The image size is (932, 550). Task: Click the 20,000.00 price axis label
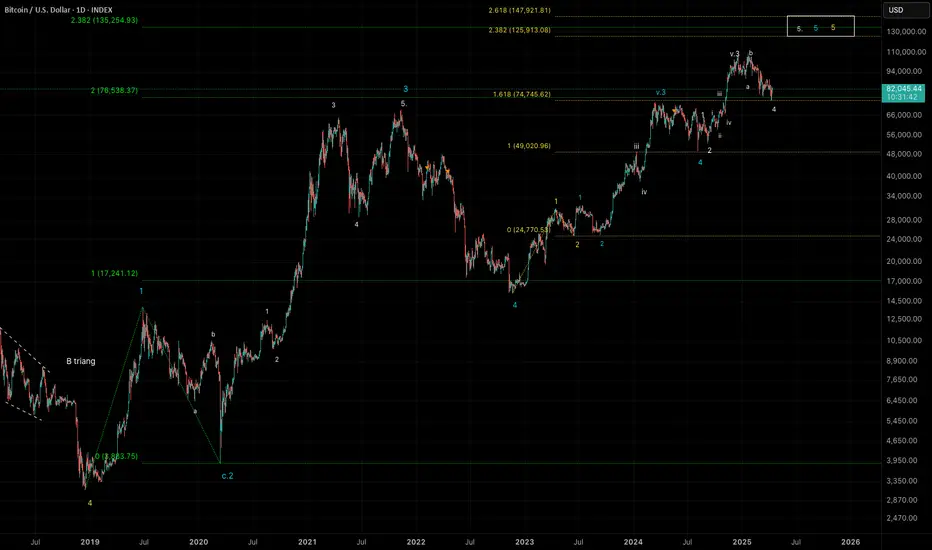[x=904, y=261]
